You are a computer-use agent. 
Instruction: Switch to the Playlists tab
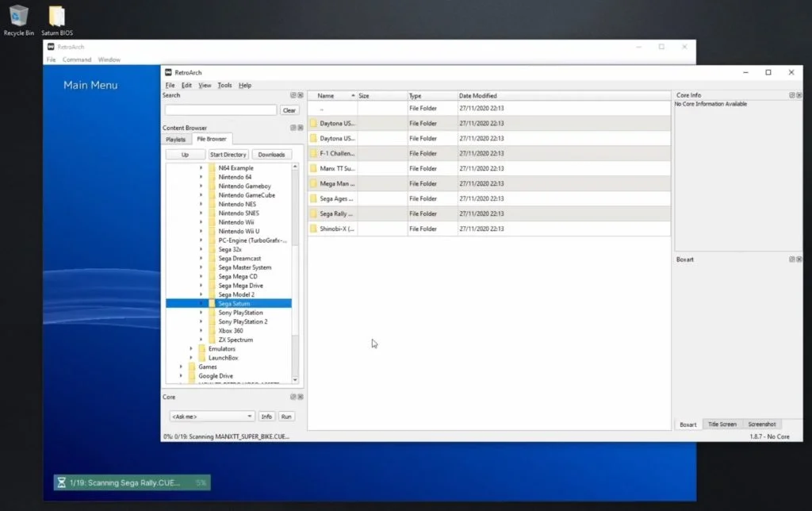tap(175, 140)
